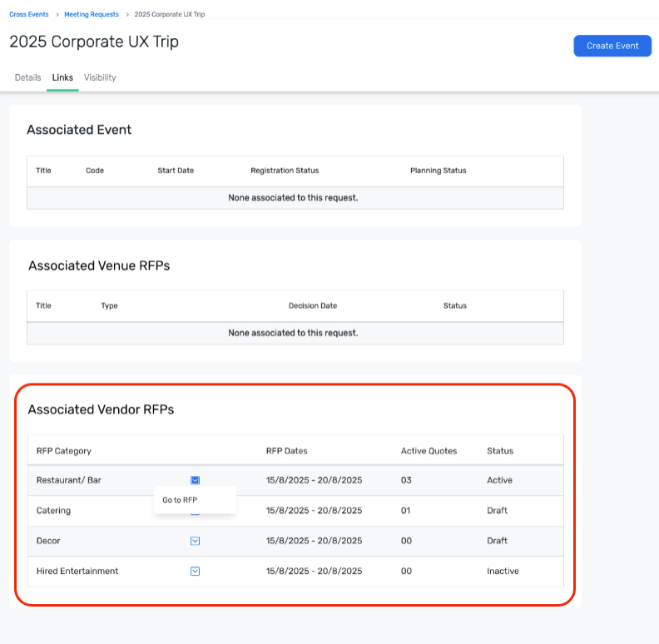Click the Active Quotes column header
This screenshot has height=644, width=659.
429,451
